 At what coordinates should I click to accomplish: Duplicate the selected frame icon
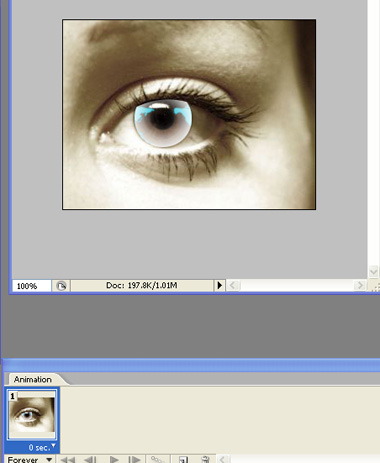pos(183,459)
